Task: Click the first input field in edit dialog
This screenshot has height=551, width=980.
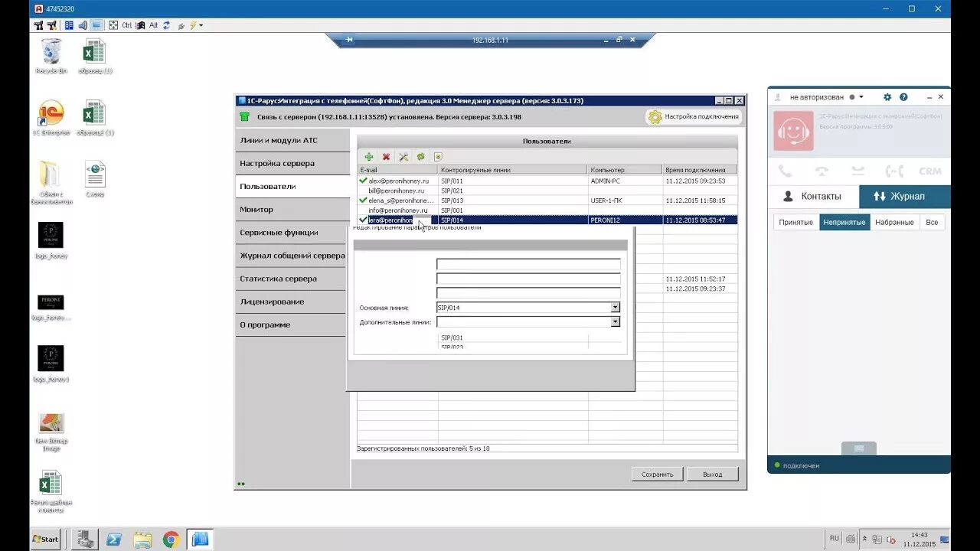Action: [528, 264]
